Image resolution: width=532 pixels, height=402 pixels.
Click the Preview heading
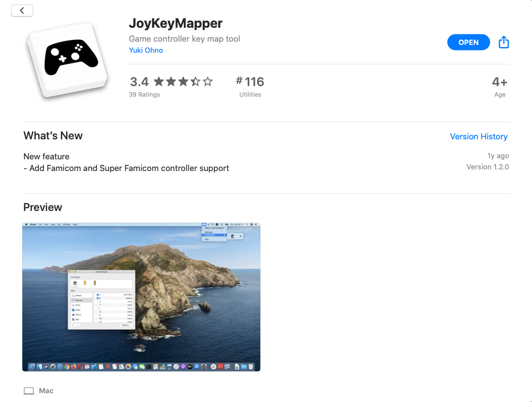click(x=43, y=207)
